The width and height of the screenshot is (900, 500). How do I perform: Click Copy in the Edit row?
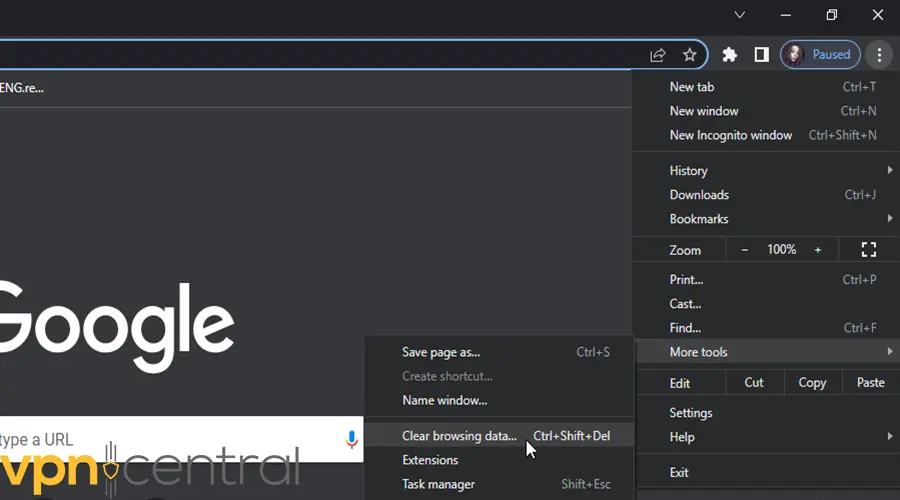click(x=812, y=383)
